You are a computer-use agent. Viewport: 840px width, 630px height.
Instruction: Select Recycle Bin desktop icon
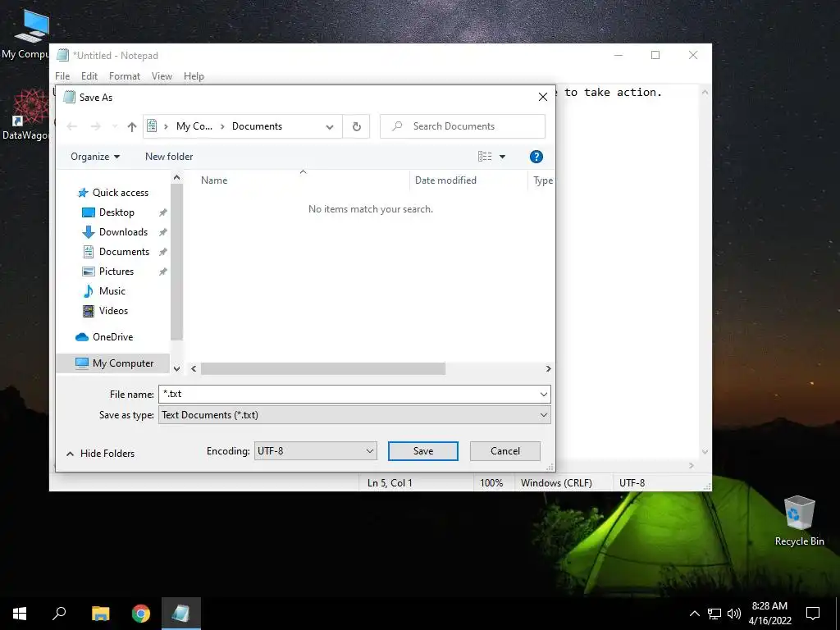point(799,521)
